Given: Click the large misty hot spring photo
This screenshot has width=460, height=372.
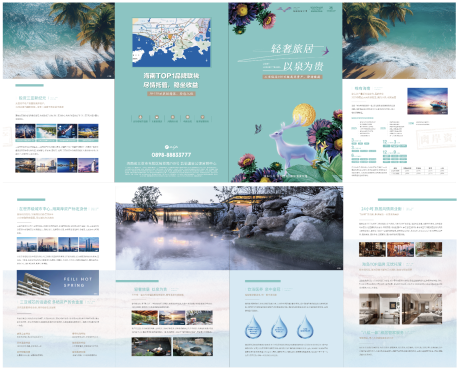Looking at the screenshot, I should pos(229,228).
